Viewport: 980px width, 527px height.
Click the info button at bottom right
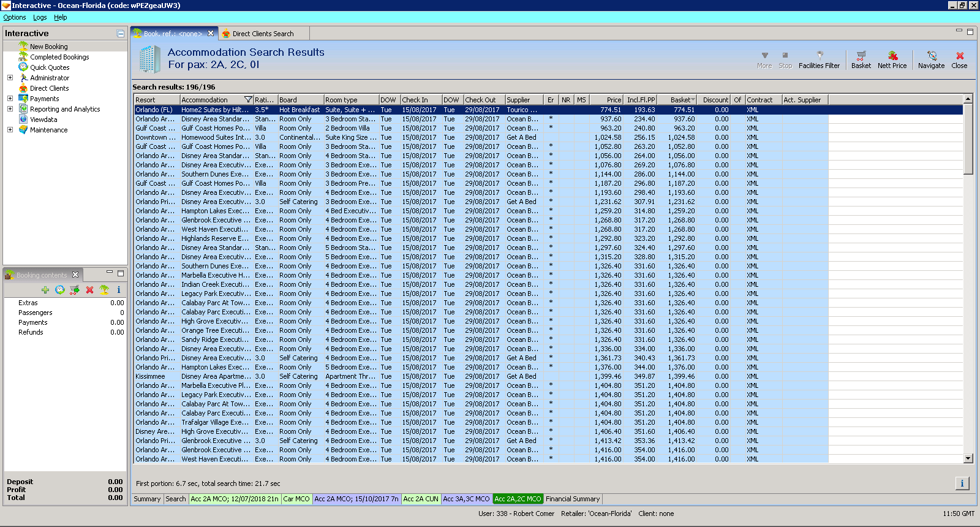coord(962,483)
